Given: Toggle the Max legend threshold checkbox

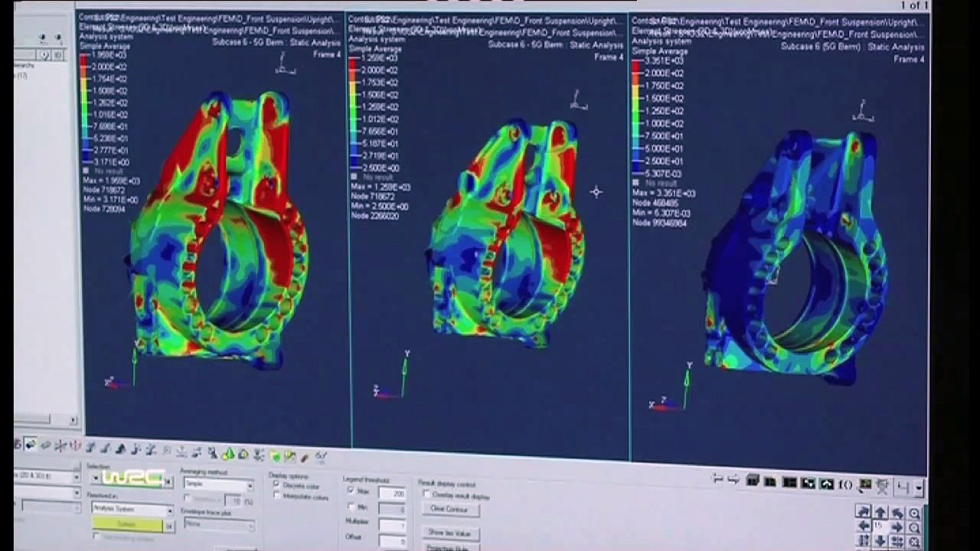Looking at the screenshot, I should click(x=350, y=490).
